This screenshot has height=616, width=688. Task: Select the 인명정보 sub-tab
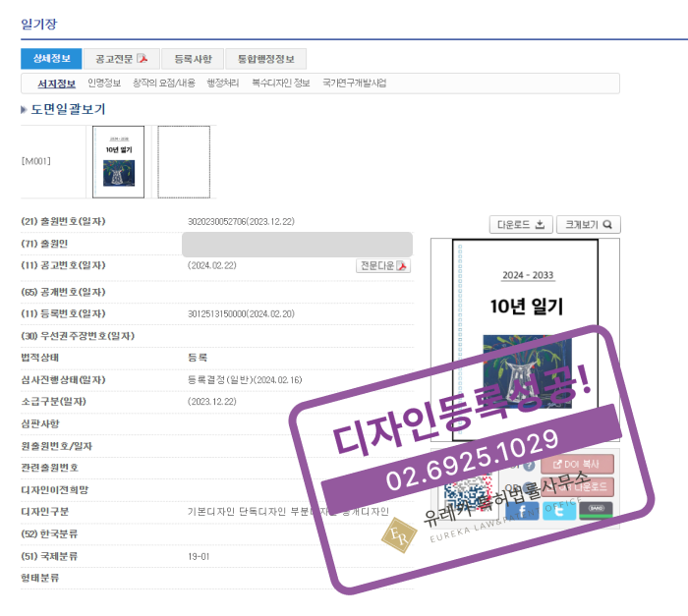point(104,84)
